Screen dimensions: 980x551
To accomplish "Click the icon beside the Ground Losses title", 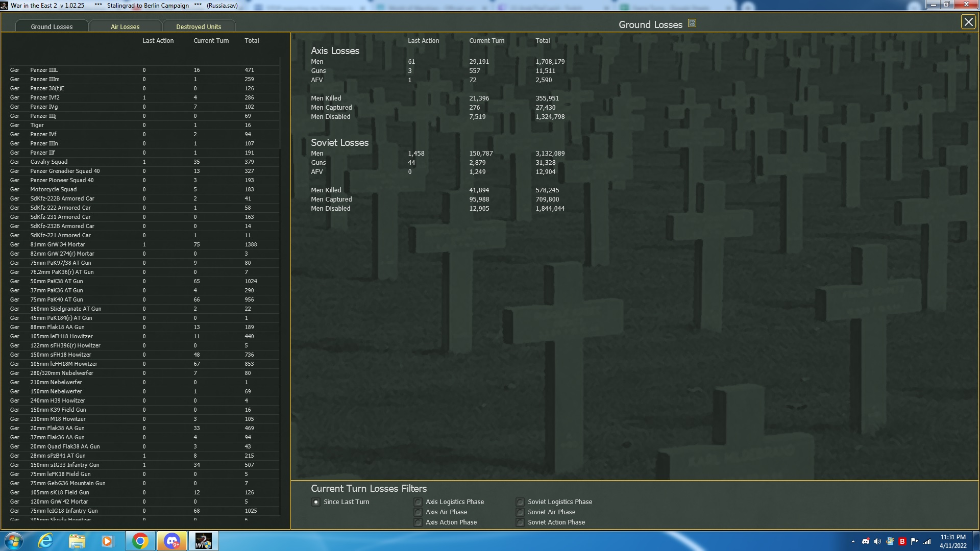I will click(692, 23).
